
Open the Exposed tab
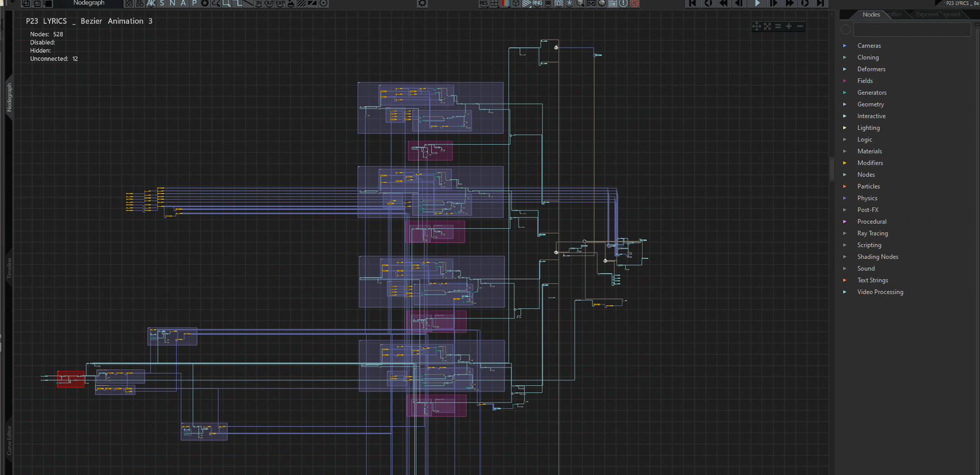click(x=926, y=15)
